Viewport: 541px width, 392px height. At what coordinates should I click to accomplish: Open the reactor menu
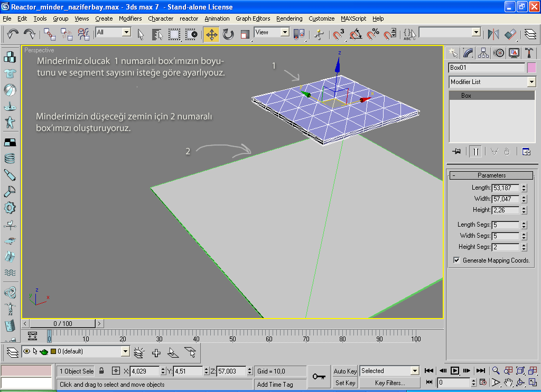point(189,18)
